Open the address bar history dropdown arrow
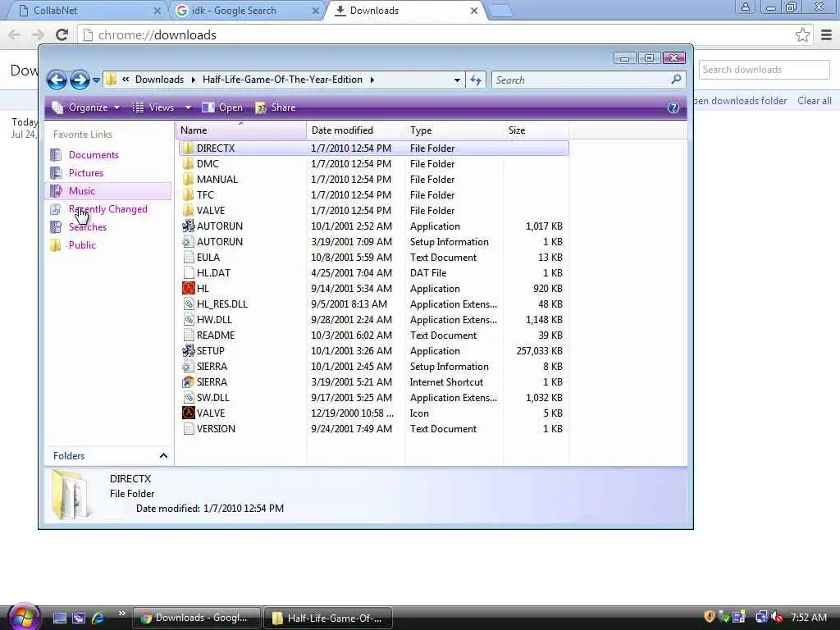 (457, 80)
